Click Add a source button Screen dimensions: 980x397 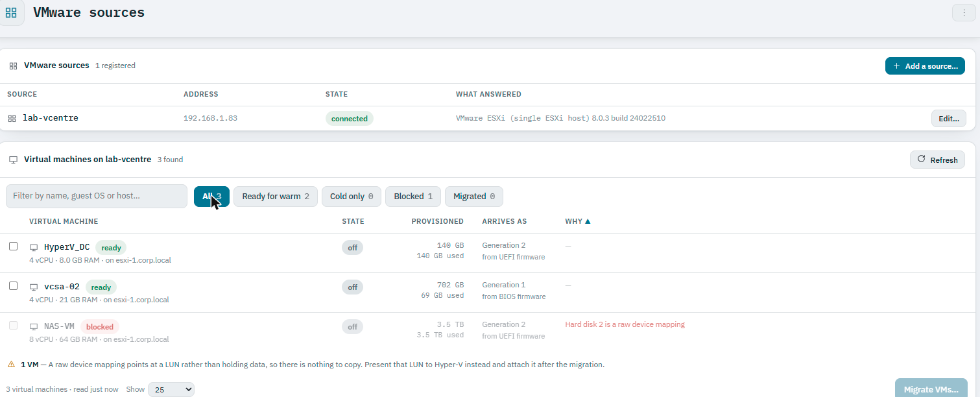tap(925, 66)
